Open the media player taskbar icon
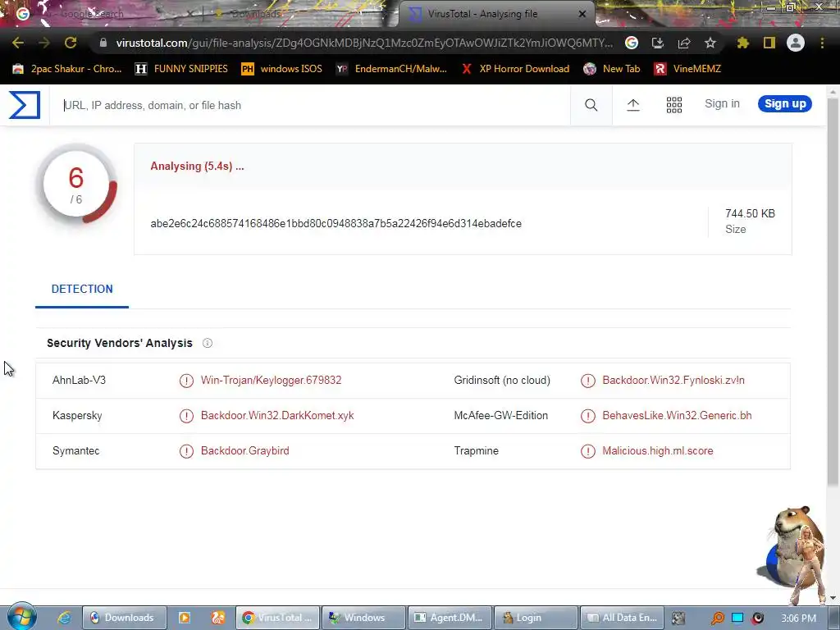 click(185, 618)
